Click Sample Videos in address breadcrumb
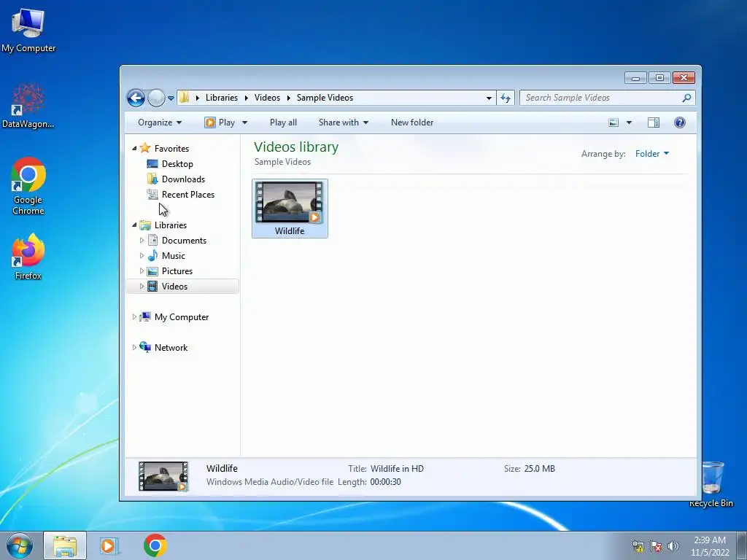The height and width of the screenshot is (560, 747). click(x=325, y=98)
